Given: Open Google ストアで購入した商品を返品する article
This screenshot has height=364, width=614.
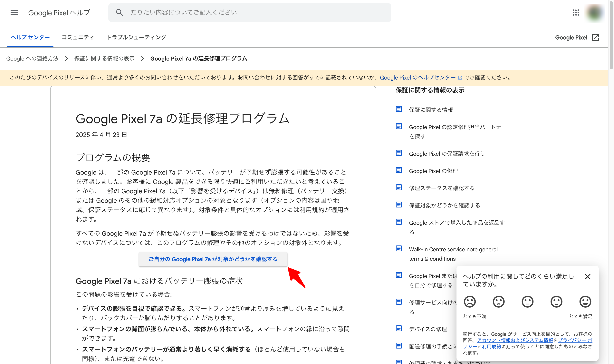Looking at the screenshot, I should 457,227.
